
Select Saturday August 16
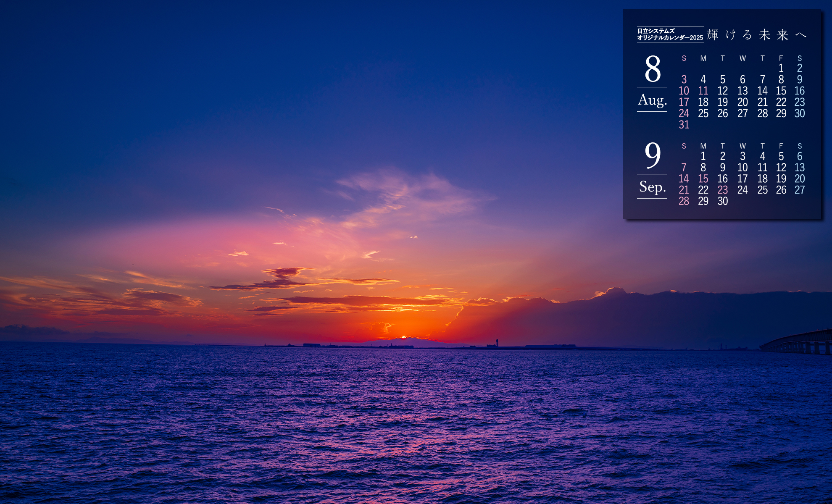[800, 91]
